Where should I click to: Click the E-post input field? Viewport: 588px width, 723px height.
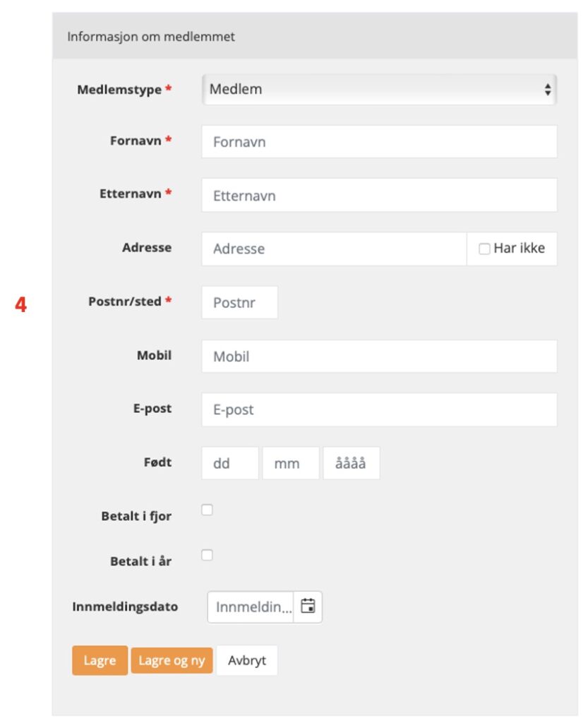coord(379,410)
